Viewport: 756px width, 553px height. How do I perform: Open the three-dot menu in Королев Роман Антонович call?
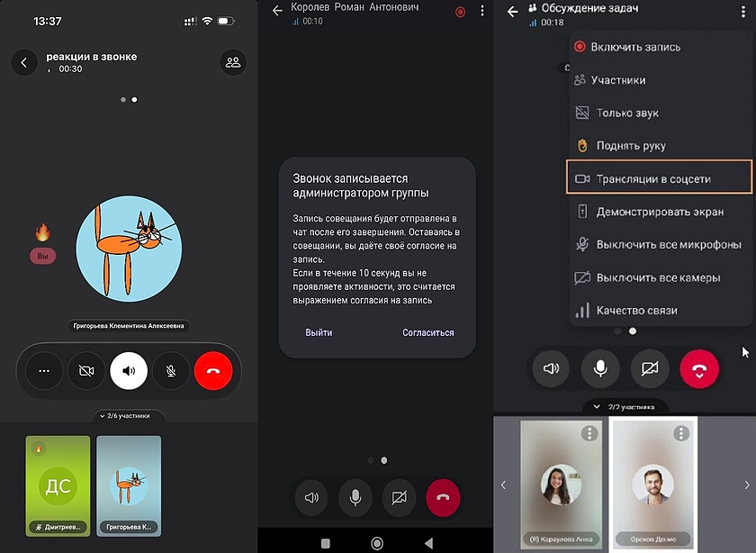click(x=482, y=12)
